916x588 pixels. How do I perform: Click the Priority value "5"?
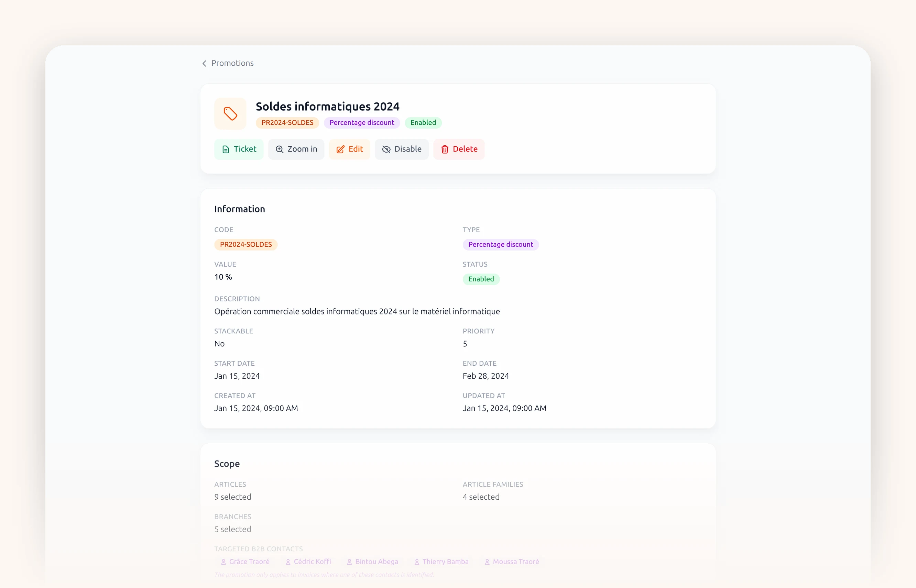(465, 344)
